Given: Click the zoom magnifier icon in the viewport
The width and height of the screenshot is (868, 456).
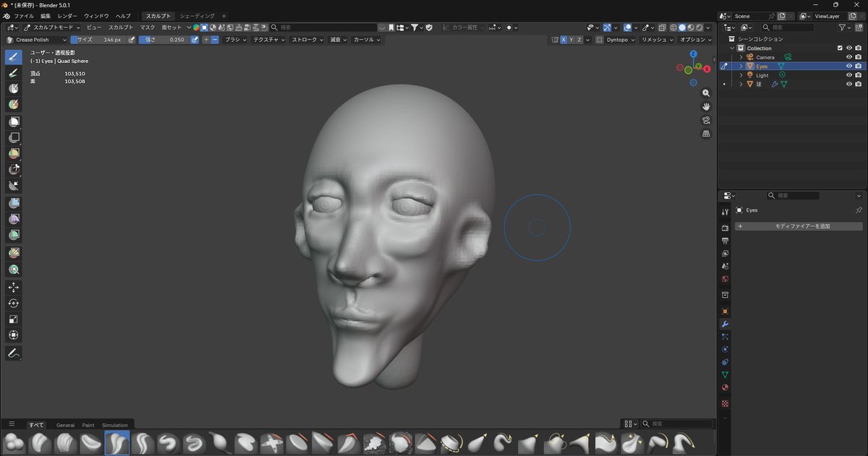Looking at the screenshot, I should (x=706, y=93).
